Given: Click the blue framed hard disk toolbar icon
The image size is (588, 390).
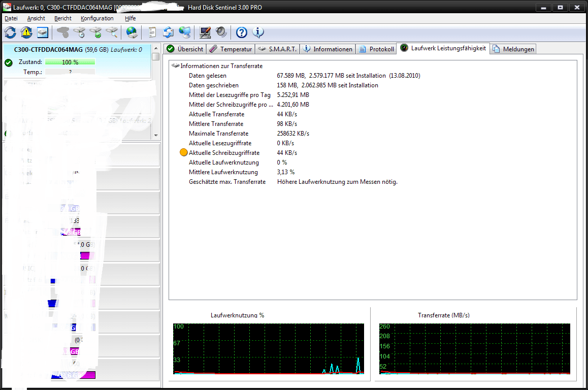Looking at the screenshot, I should pyautogui.click(x=42, y=32).
